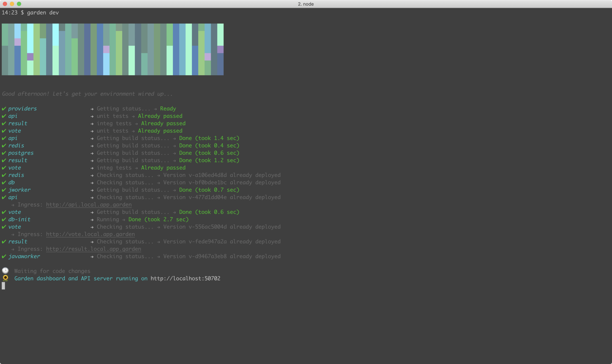Click the yellow minimize window button
The height and width of the screenshot is (364, 612).
[x=12, y=4]
